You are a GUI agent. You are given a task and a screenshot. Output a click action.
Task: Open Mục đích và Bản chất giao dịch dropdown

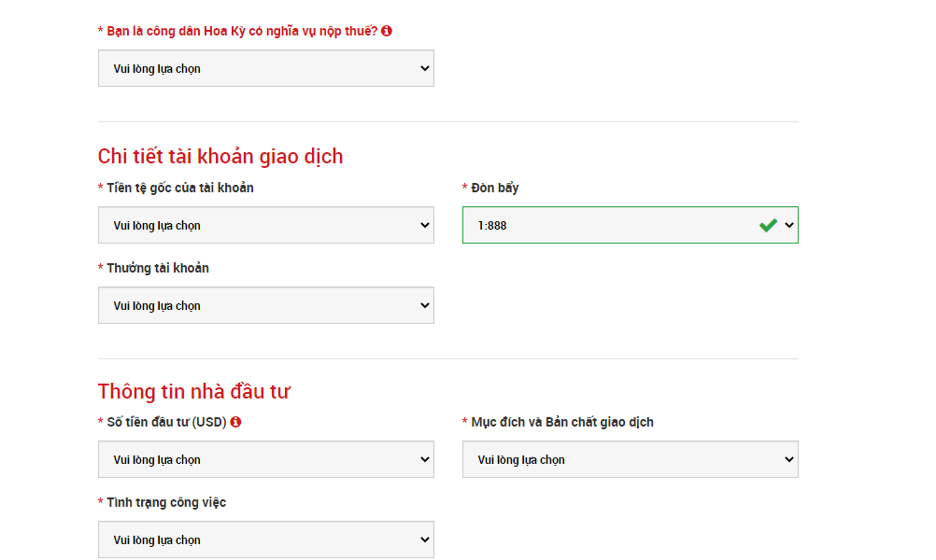[630, 459]
